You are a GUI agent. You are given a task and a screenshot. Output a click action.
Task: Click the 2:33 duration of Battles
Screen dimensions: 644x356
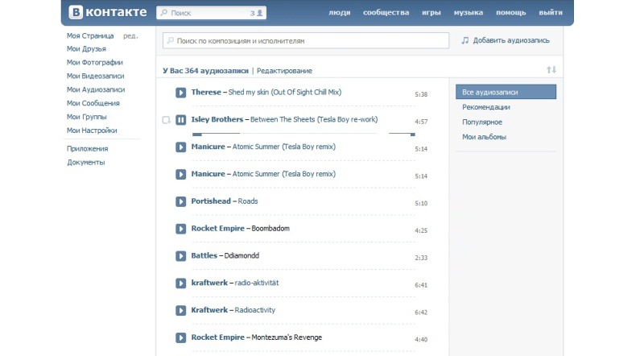click(x=421, y=258)
